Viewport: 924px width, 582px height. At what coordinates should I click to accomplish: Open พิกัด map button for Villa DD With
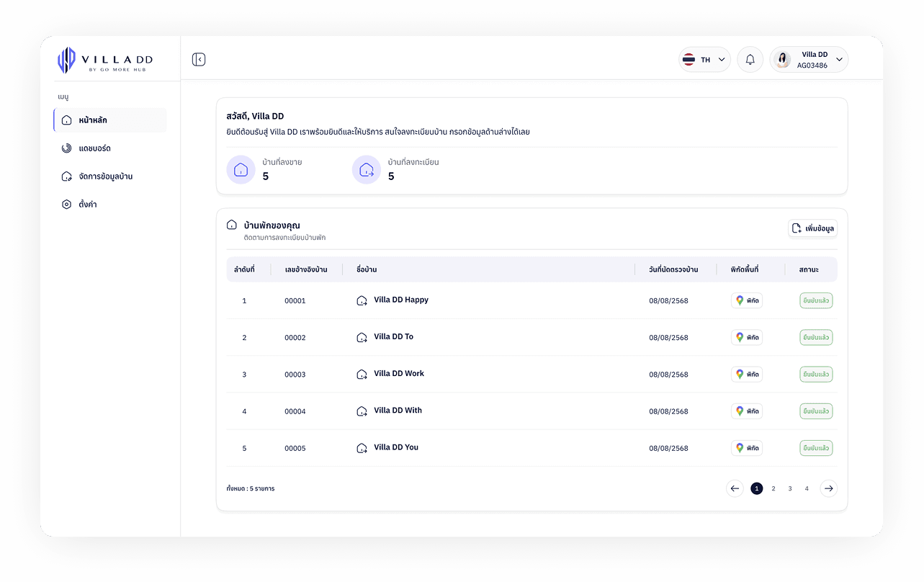coord(747,411)
